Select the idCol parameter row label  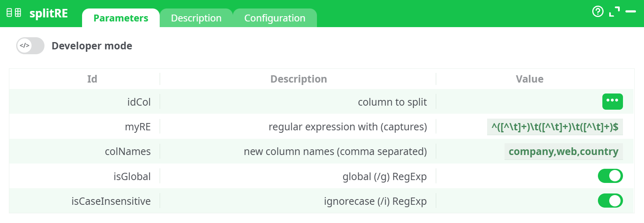coord(139,102)
